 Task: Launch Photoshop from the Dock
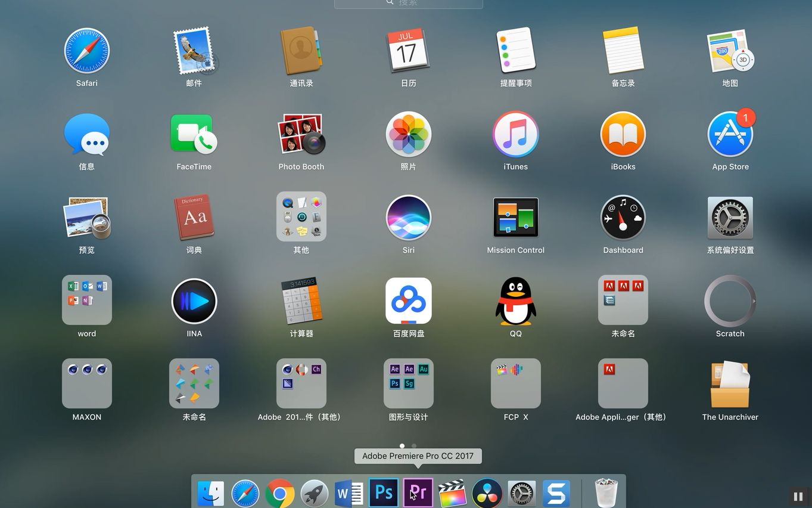click(384, 492)
